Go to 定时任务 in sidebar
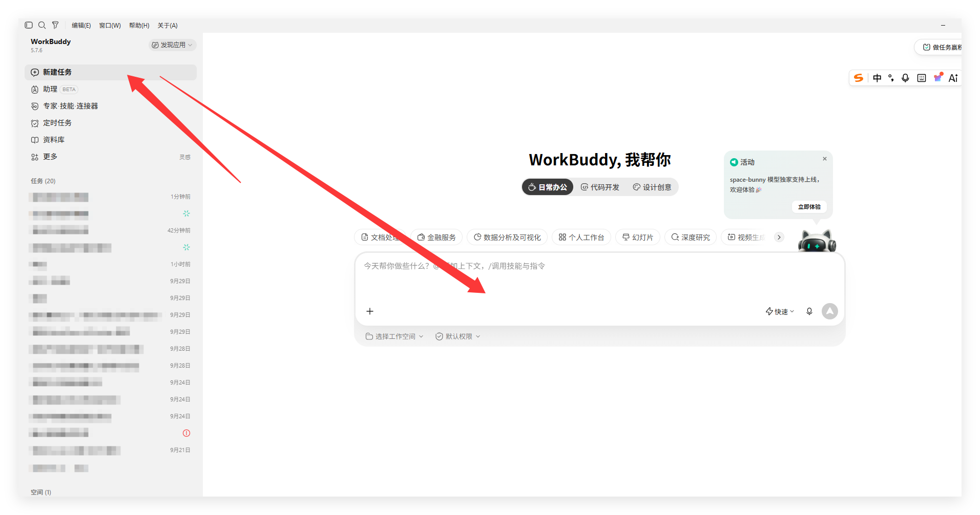Image resolution: width=980 pixels, height=515 pixels. coord(111,123)
